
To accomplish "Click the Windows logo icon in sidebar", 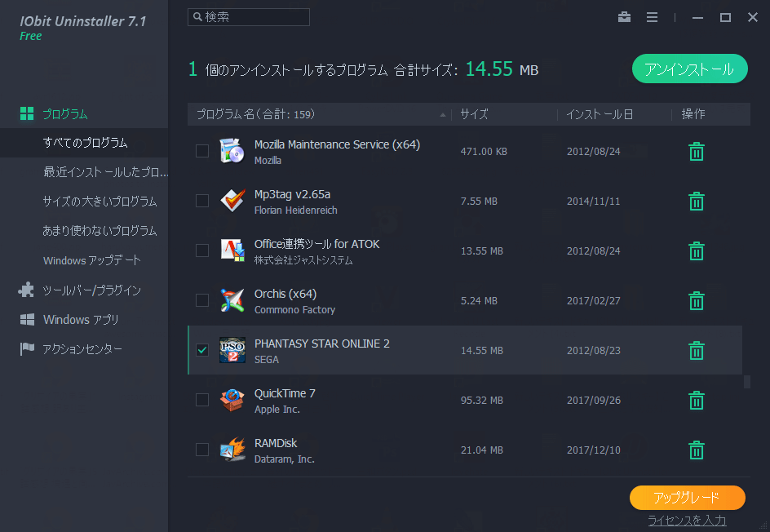I will (x=27, y=320).
